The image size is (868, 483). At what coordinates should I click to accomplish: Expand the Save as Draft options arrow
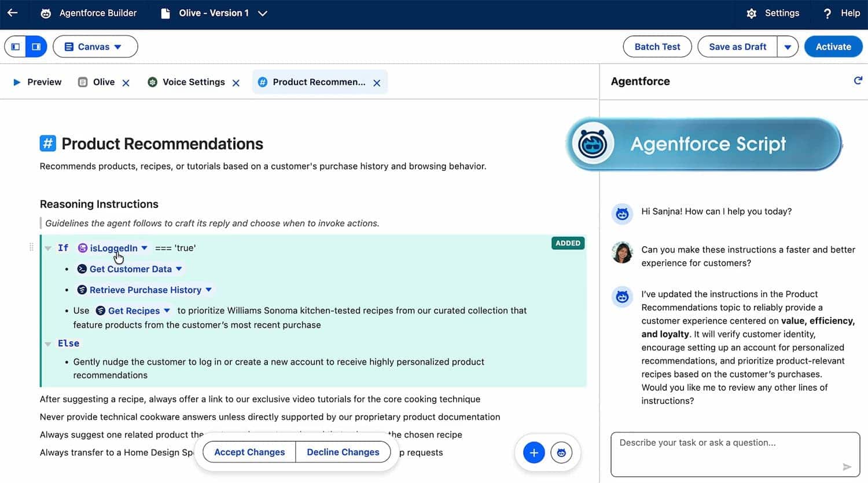[788, 47]
